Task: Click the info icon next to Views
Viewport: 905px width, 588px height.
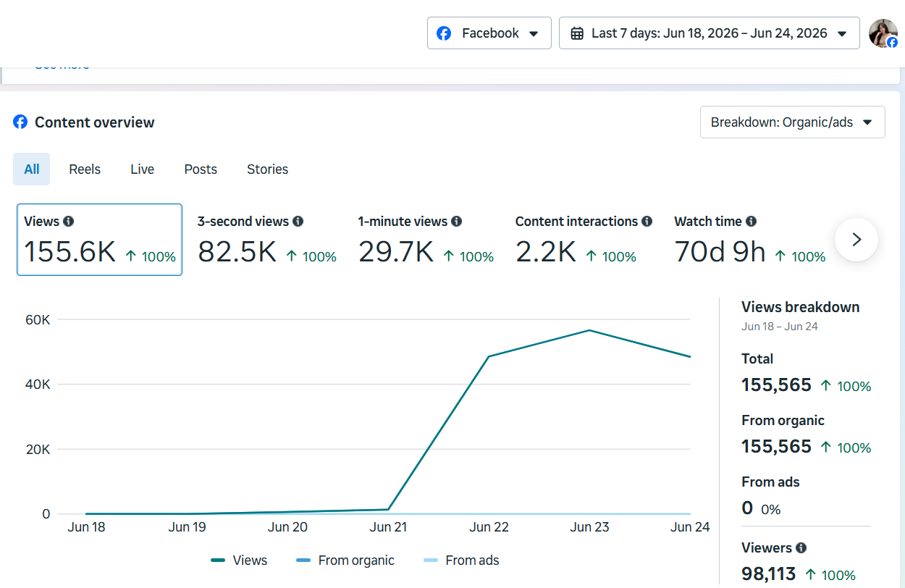Action: pyautogui.click(x=68, y=222)
